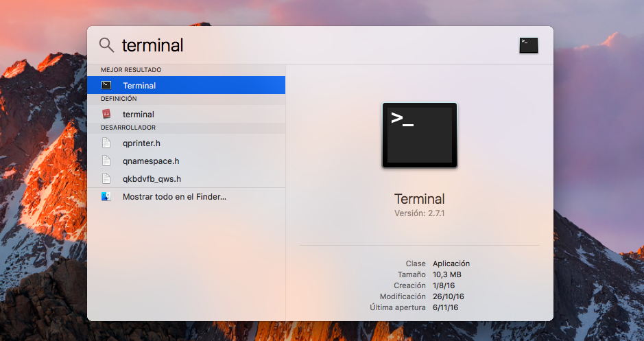The width and height of the screenshot is (644, 341).
Task: Click the last opened date "6/11/16"
Action: point(445,307)
